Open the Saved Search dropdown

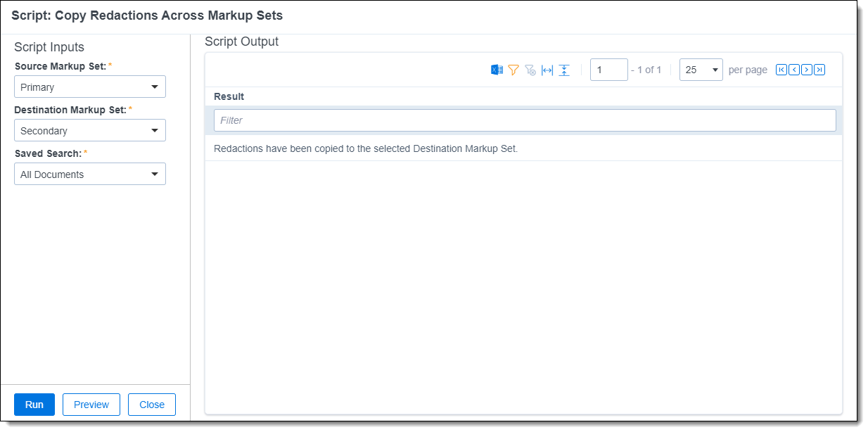click(90, 174)
